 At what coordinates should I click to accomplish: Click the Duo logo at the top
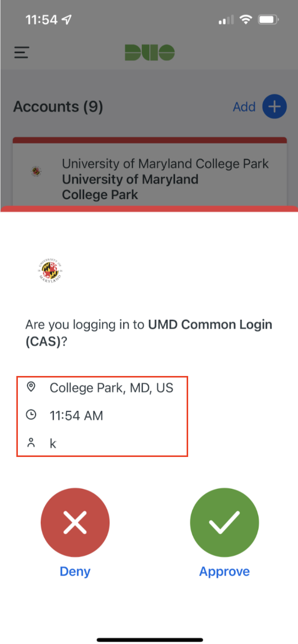[149, 52]
